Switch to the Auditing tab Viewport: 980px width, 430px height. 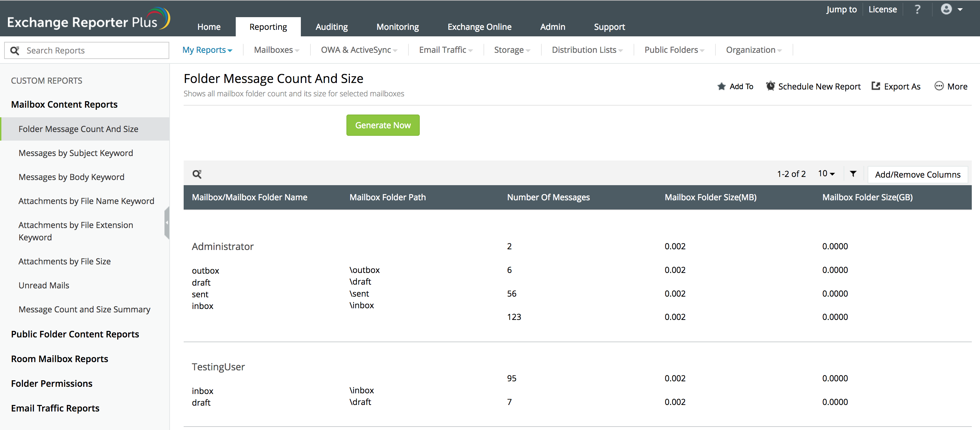[331, 27]
